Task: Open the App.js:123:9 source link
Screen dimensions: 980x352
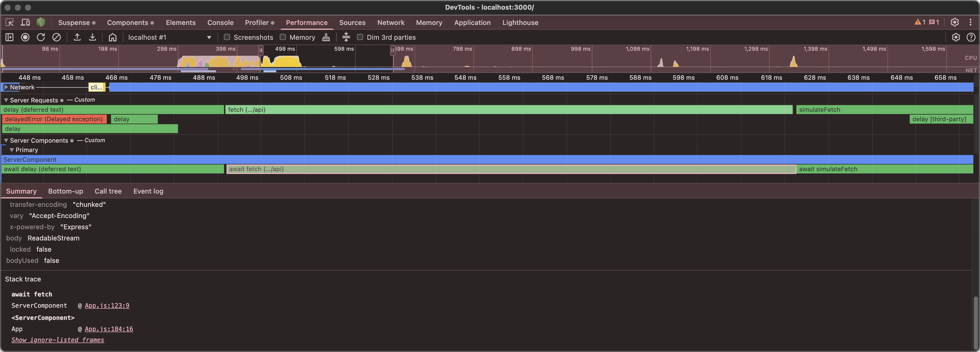Action: (107, 305)
